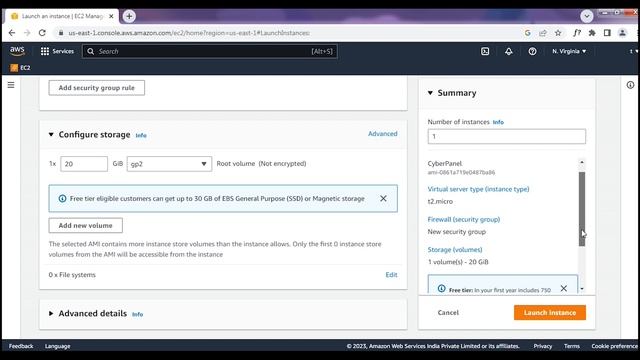Focus the Number of instances field

(507, 136)
